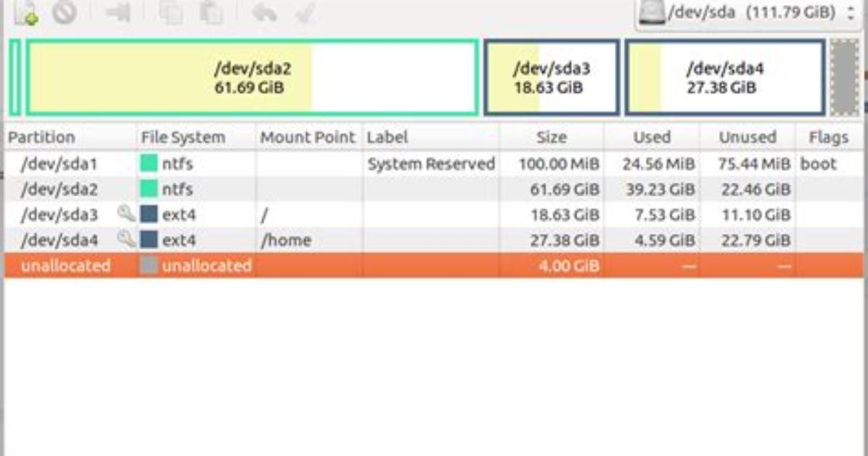Select the thin /dev/sda1 sliver in disk map

15,78
